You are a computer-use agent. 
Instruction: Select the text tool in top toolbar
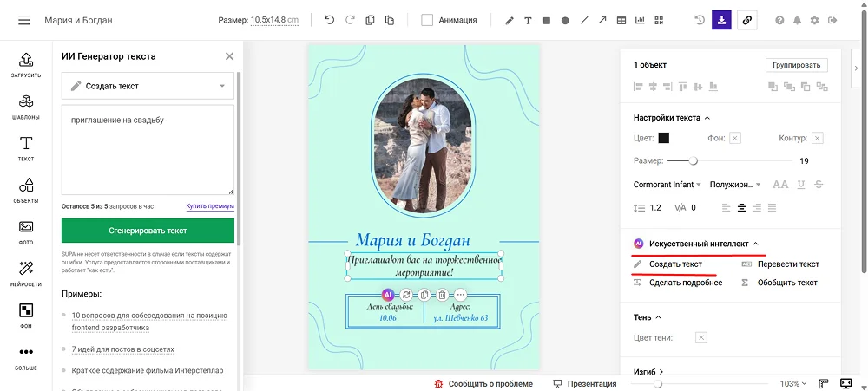coord(528,20)
